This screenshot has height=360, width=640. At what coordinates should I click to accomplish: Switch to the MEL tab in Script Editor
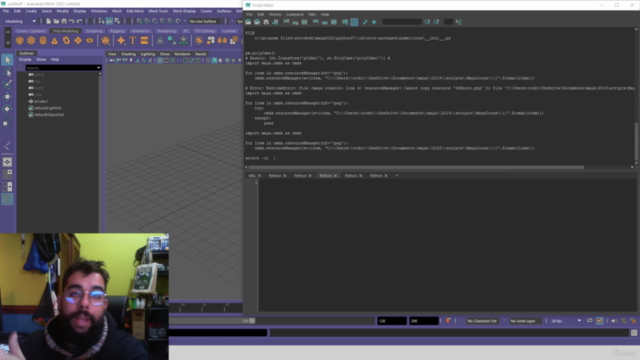252,176
